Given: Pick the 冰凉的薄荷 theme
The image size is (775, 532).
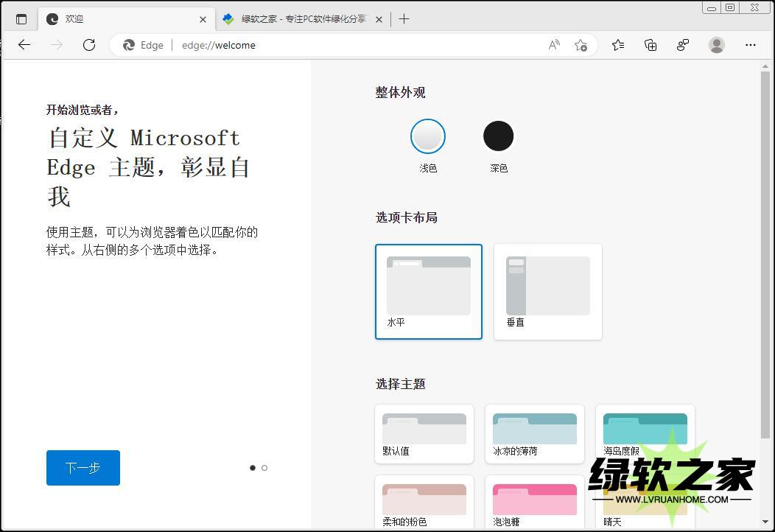Looking at the screenshot, I should coord(534,434).
